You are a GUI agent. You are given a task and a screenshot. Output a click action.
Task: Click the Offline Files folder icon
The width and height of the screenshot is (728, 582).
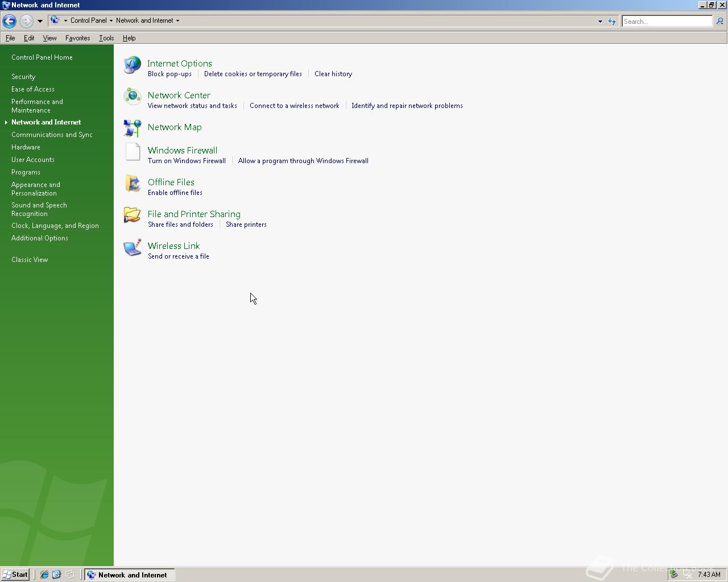point(133,184)
